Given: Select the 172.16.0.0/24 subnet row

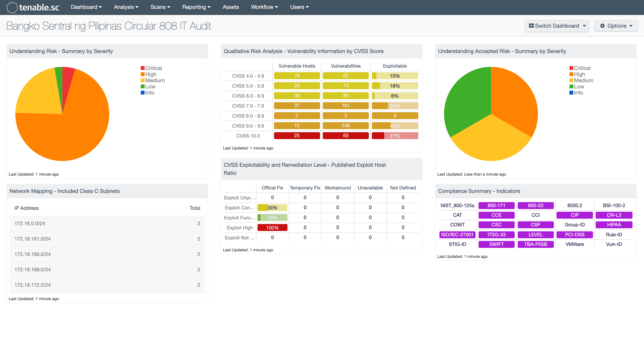Looking at the screenshot, I should [x=107, y=224].
